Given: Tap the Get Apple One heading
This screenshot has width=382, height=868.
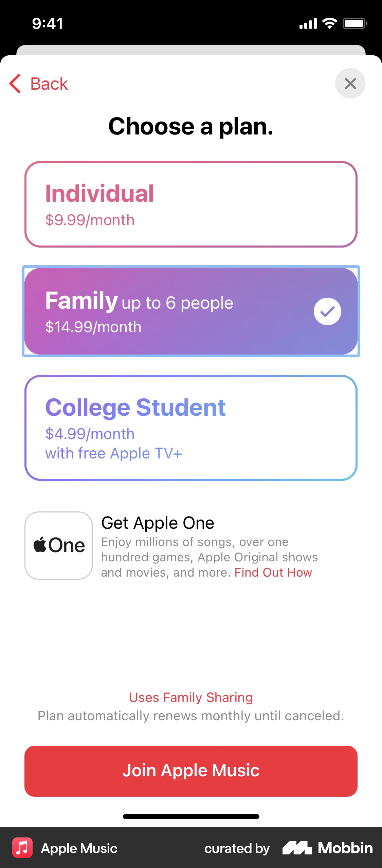Looking at the screenshot, I should [x=158, y=523].
